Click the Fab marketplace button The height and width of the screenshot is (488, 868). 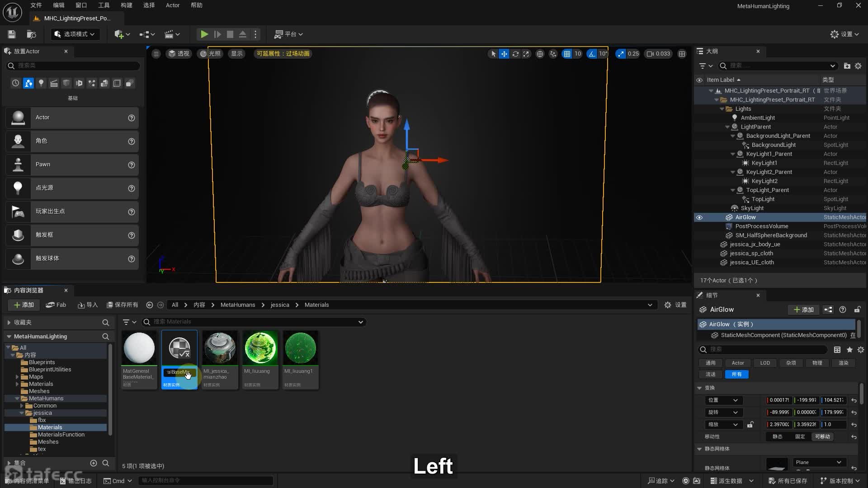point(56,305)
